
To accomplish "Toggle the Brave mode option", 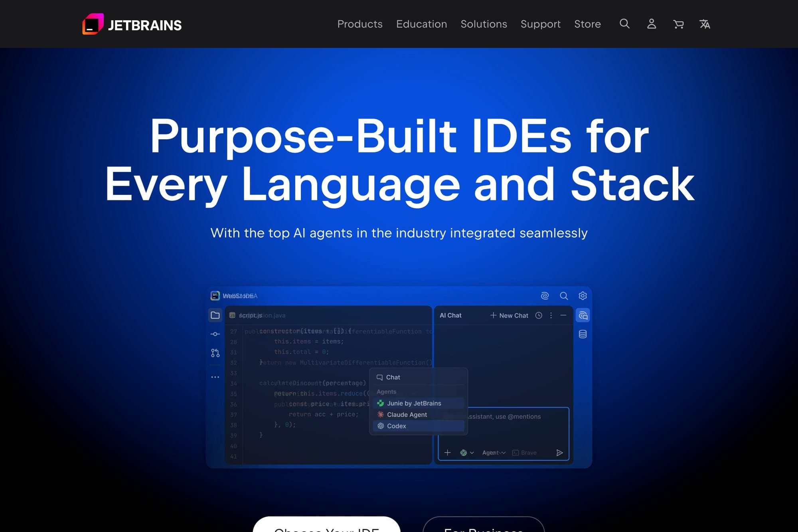I will tap(524, 453).
